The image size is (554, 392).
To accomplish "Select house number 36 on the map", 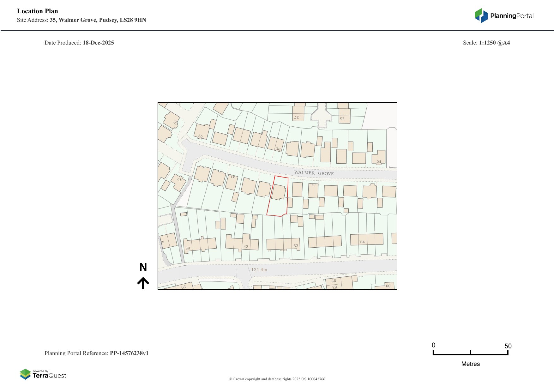I will [278, 149].
